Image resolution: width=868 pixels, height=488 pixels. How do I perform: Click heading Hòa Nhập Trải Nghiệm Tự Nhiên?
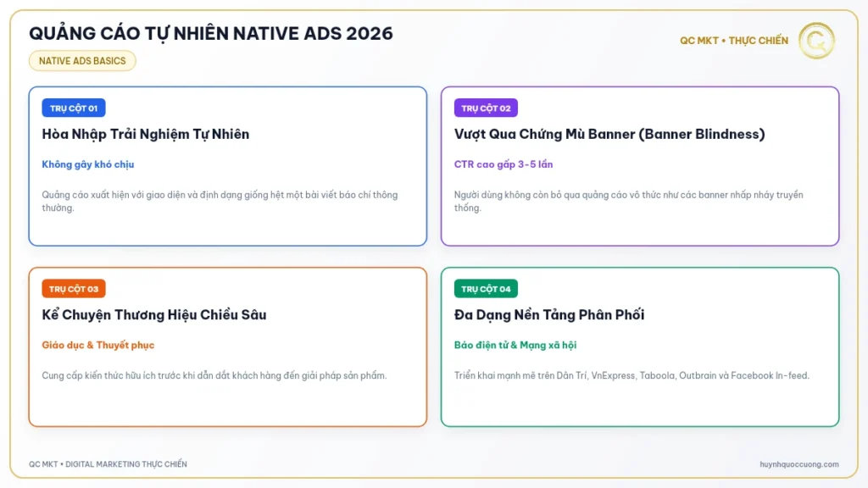146,134
